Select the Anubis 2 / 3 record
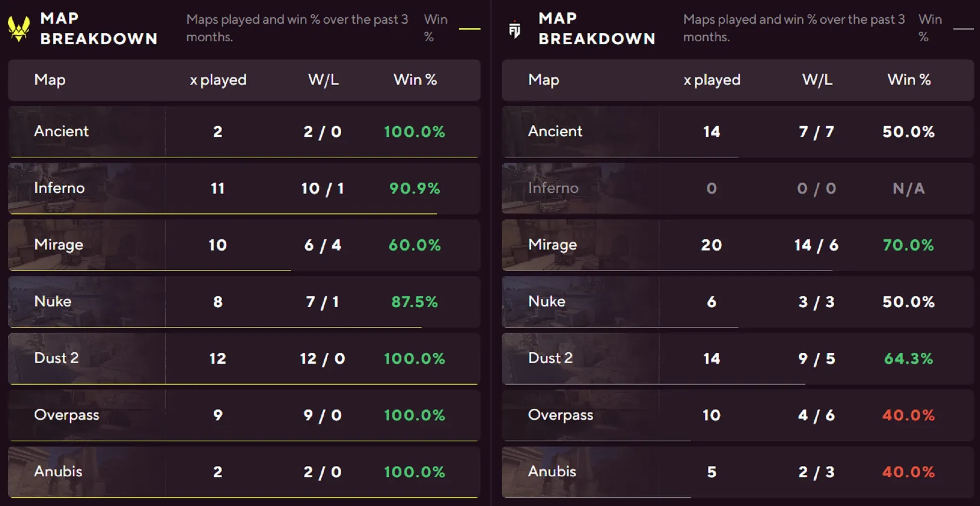 point(816,472)
